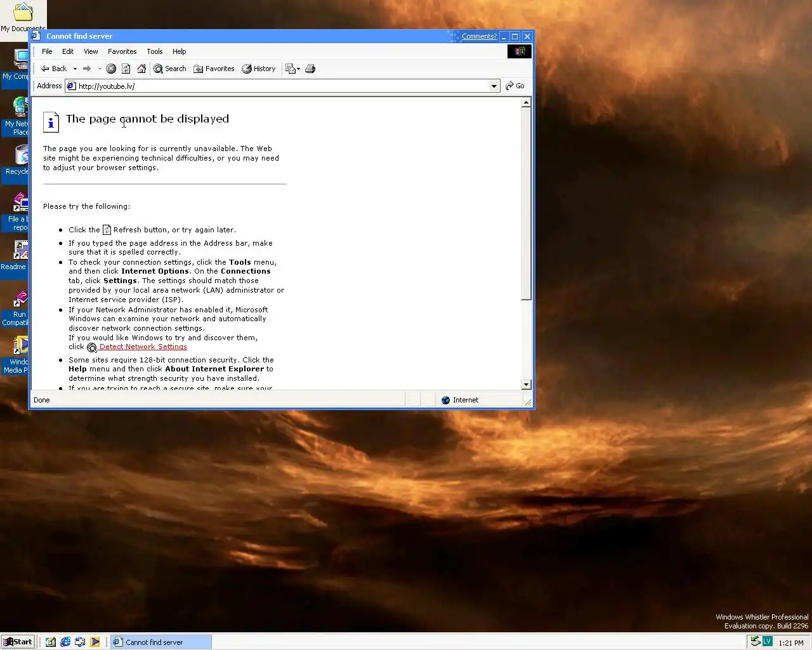Screen dimensions: 812x650
Task: Click the window resize grip corner
Action: (x=527, y=401)
